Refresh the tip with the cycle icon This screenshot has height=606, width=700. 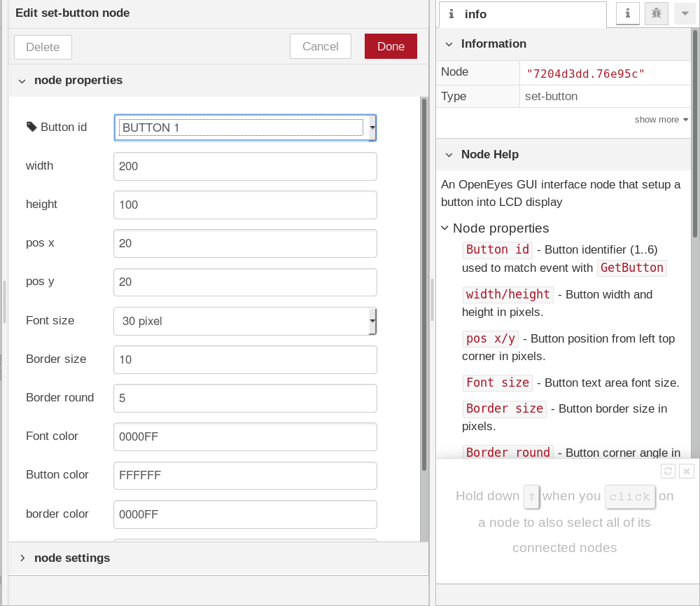tap(668, 471)
